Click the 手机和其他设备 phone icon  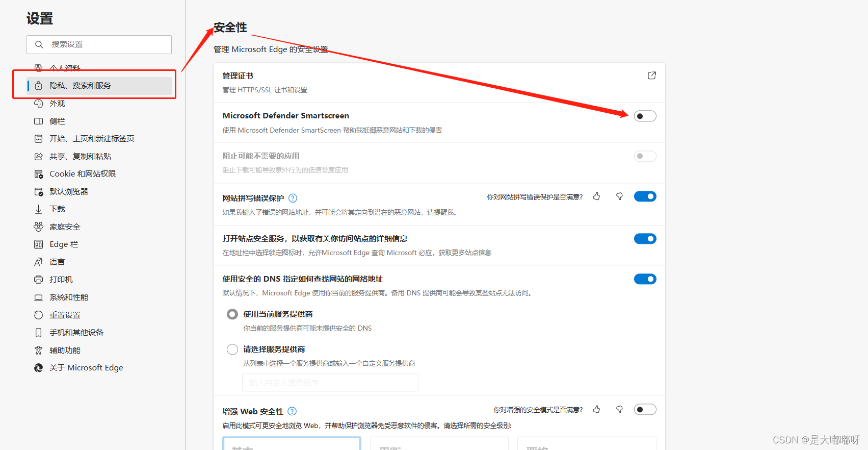(38, 333)
